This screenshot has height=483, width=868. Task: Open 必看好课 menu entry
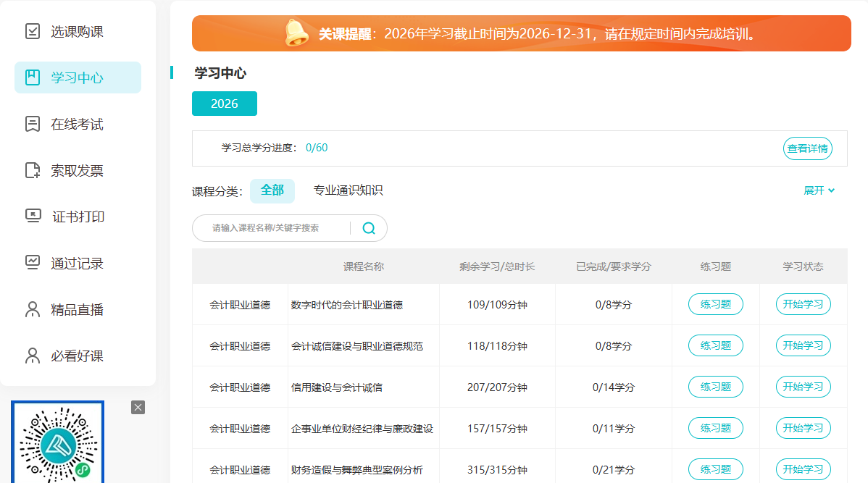[78, 356]
